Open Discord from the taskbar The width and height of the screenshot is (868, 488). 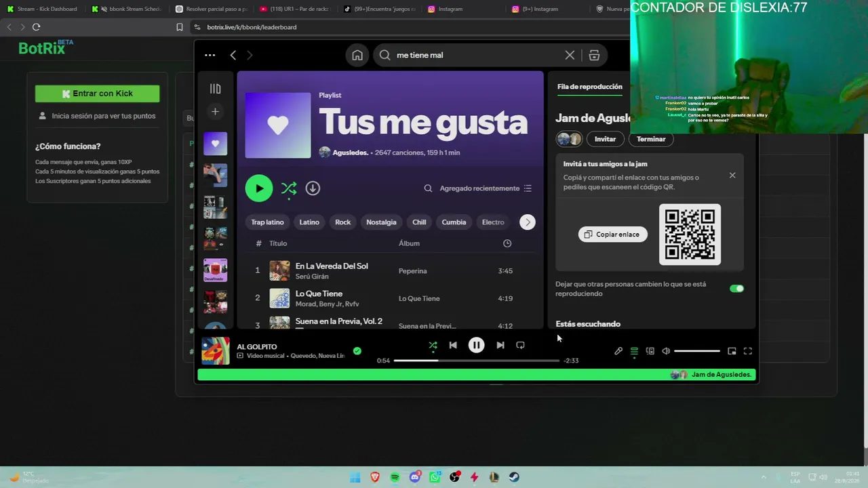click(415, 477)
